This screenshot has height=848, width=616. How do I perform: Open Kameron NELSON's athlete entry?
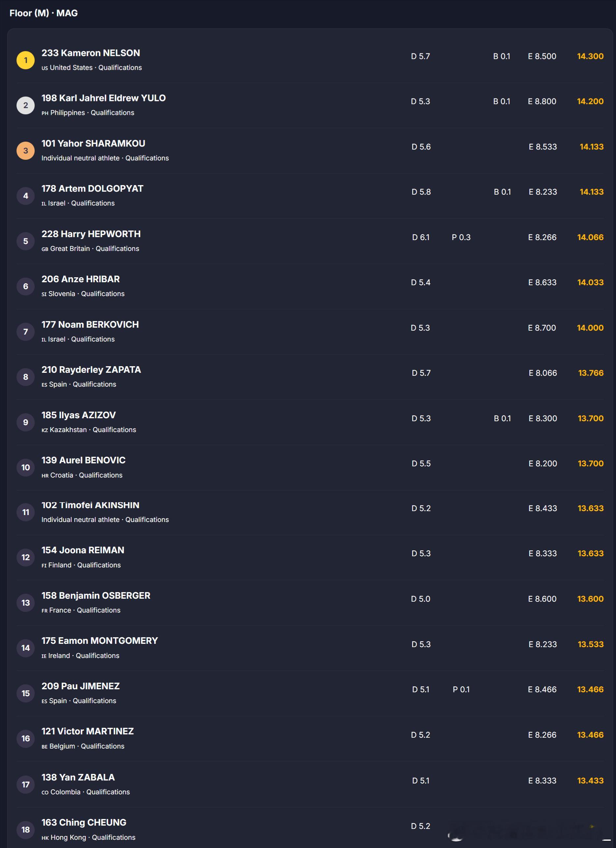point(91,53)
